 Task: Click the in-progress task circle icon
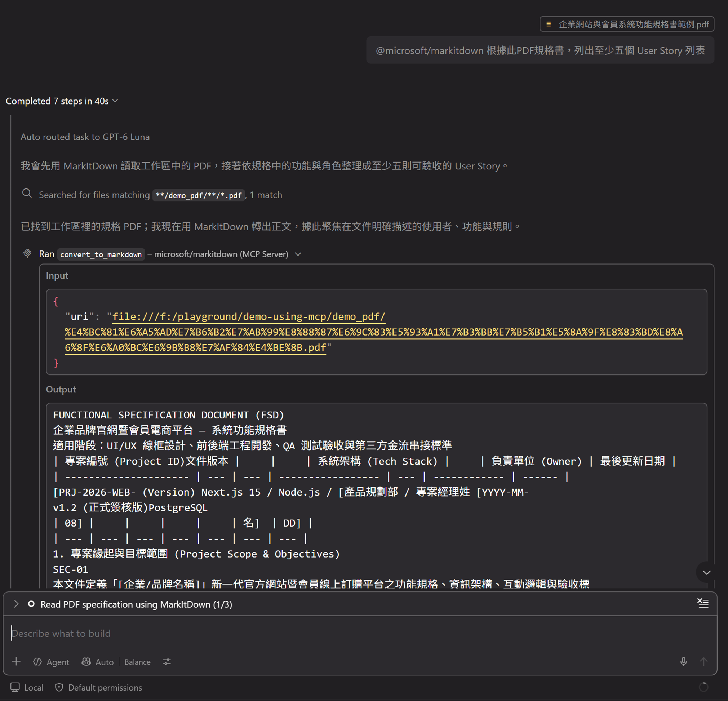coord(31,604)
